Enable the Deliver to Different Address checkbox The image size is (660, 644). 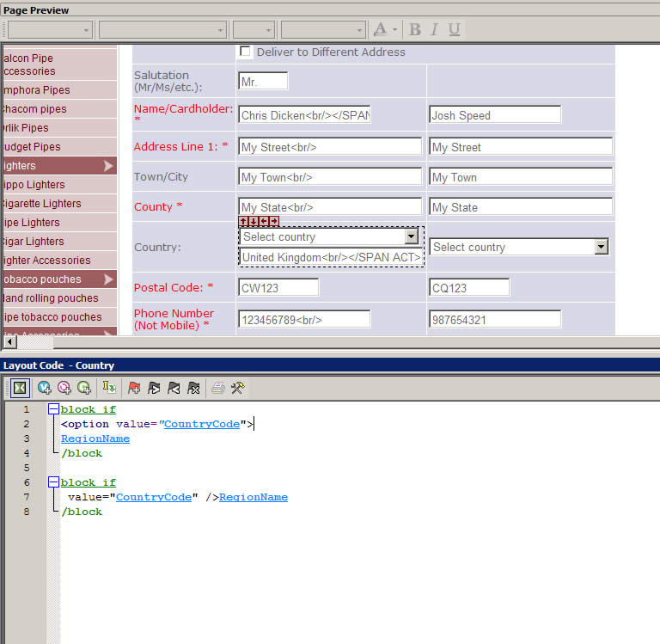point(245,52)
